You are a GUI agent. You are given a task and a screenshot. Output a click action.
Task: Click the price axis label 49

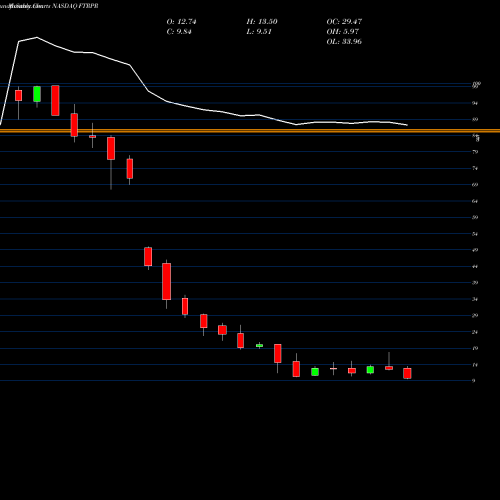click(x=475, y=250)
